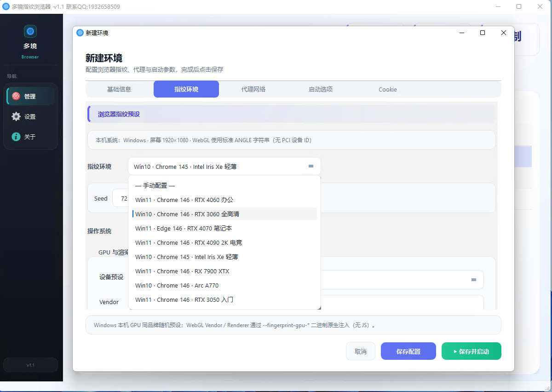
Task: Click the 浏览器指纹预设 section header
Action: click(x=292, y=114)
